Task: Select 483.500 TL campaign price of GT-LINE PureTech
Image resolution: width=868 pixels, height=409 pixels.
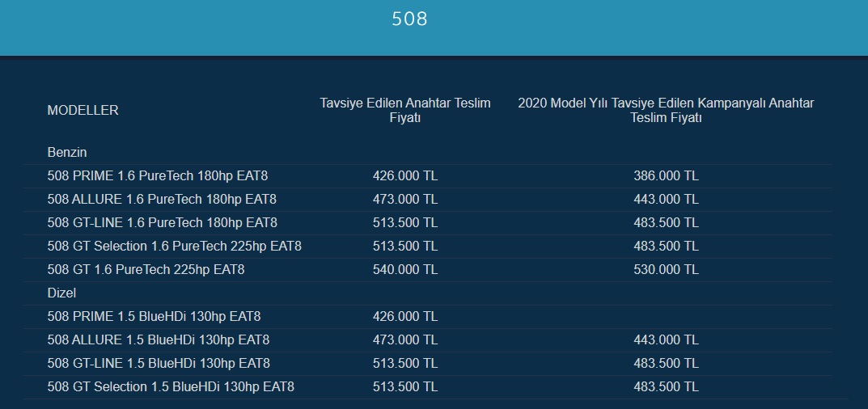Action: coord(666,222)
